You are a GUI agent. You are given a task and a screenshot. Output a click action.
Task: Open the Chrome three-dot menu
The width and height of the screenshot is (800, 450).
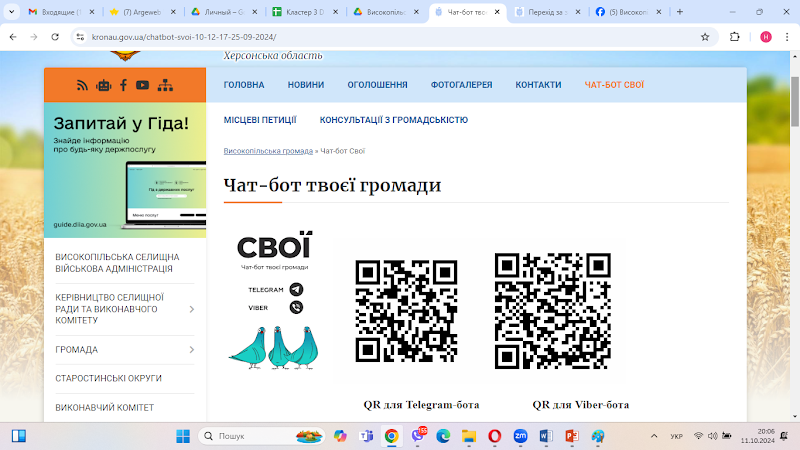click(x=787, y=37)
